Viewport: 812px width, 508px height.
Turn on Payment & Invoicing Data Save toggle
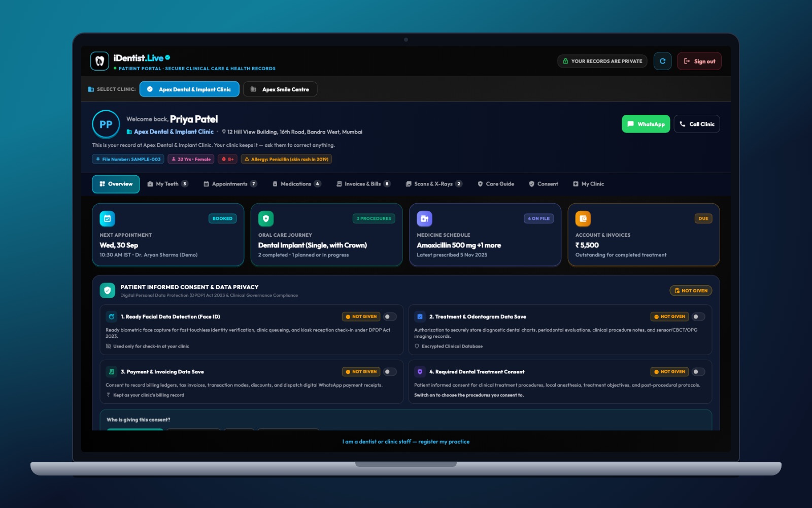(x=390, y=372)
